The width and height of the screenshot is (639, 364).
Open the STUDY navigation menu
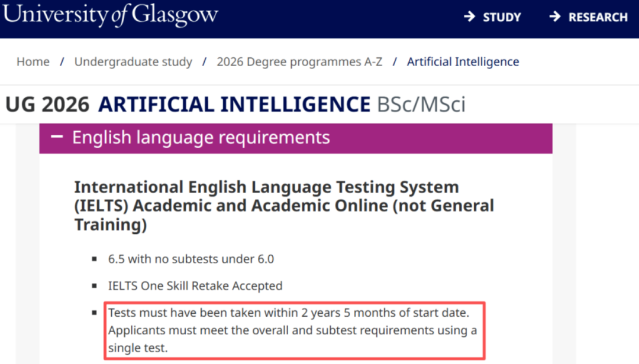(502, 17)
